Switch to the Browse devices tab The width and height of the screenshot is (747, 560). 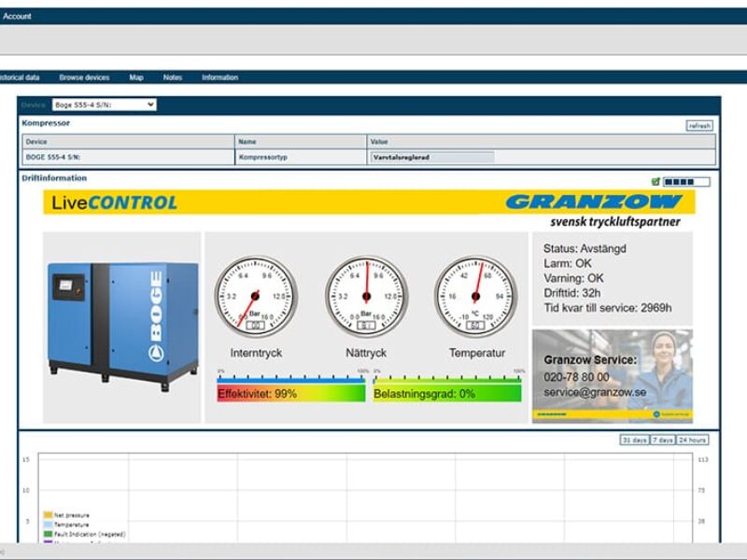click(x=84, y=77)
